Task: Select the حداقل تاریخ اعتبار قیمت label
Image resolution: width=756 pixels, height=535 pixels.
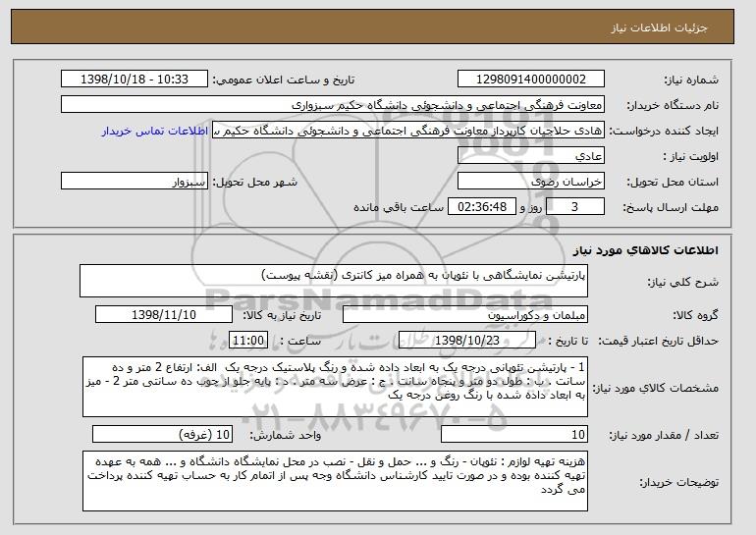Action: point(659,341)
